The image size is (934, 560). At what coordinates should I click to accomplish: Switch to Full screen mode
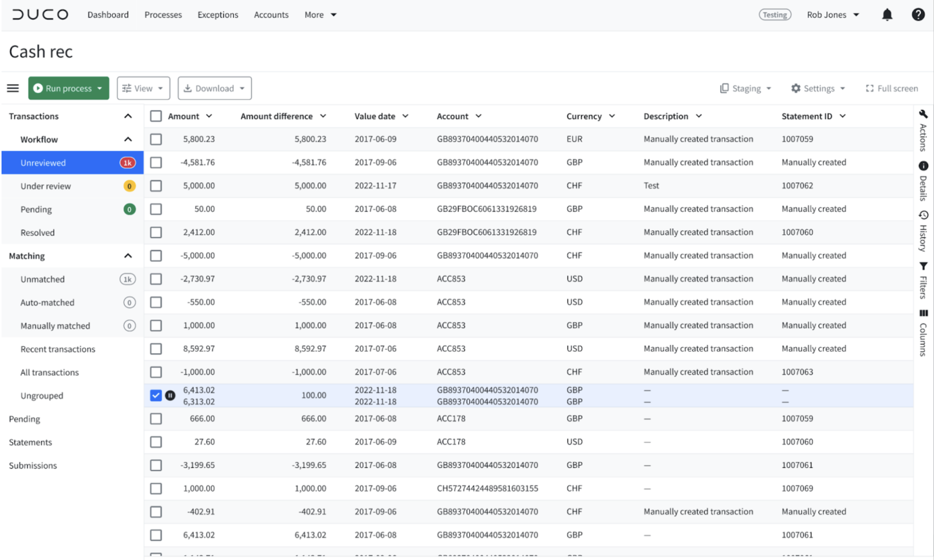[x=891, y=88]
